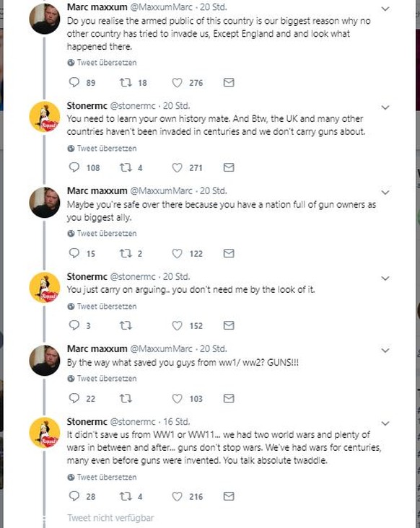Screen dimensions: 420x528
Task: Open @MaxxumMarc profile handle on first tweet
Action: pos(161,6)
